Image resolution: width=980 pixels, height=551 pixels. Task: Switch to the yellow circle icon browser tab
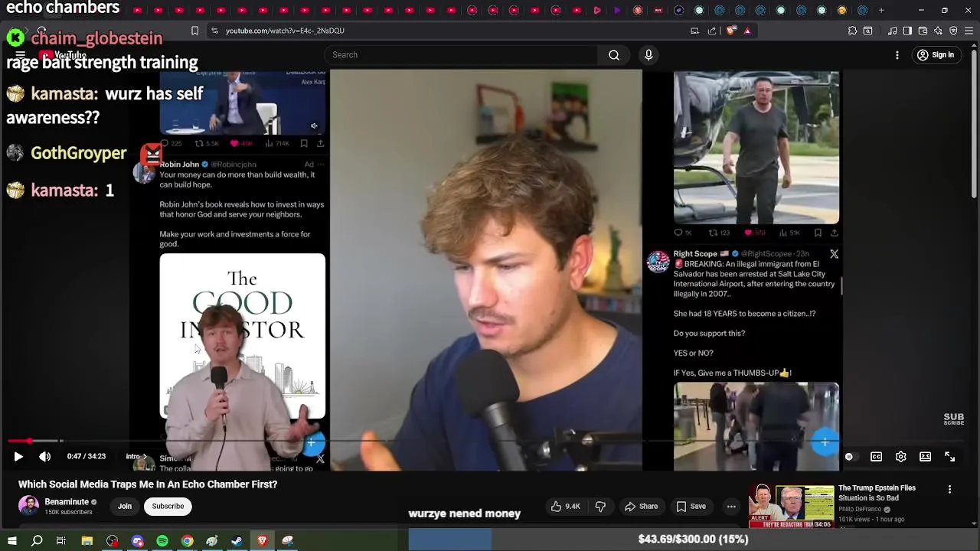(x=842, y=11)
